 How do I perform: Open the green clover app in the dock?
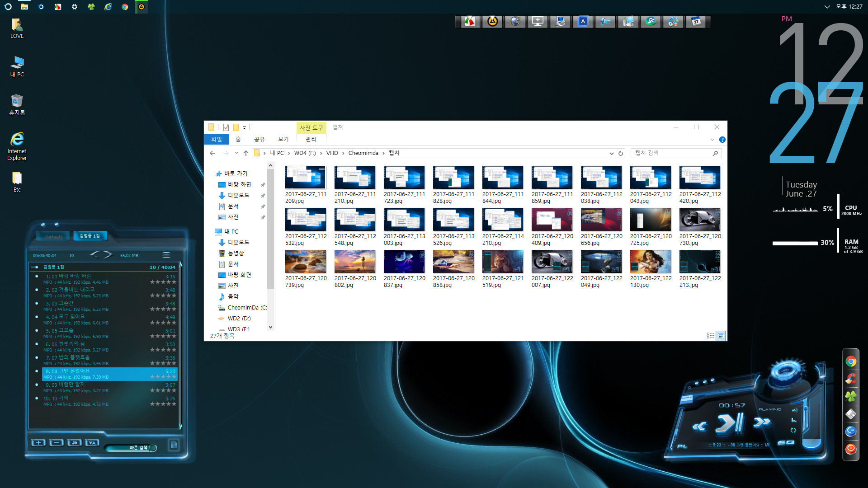tap(851, 396)
